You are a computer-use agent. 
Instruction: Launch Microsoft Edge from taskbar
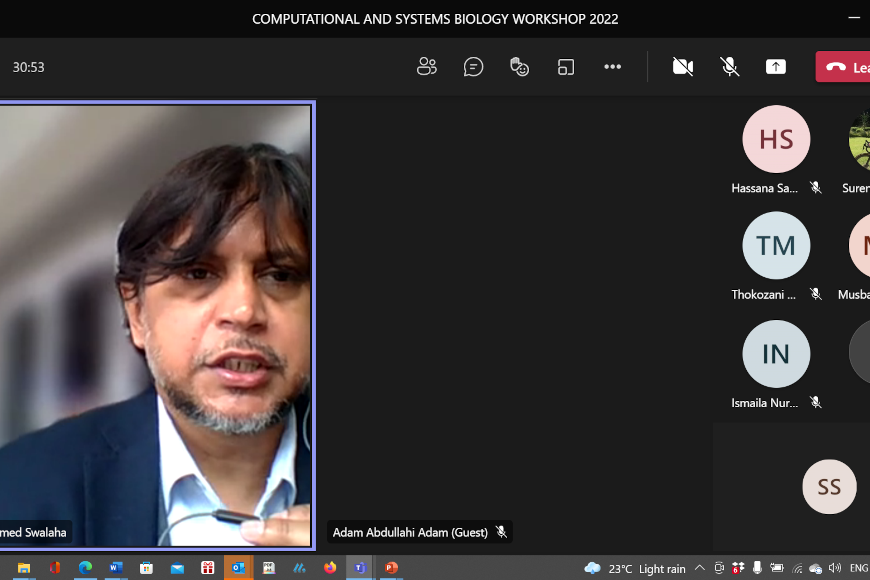[85, 568]
